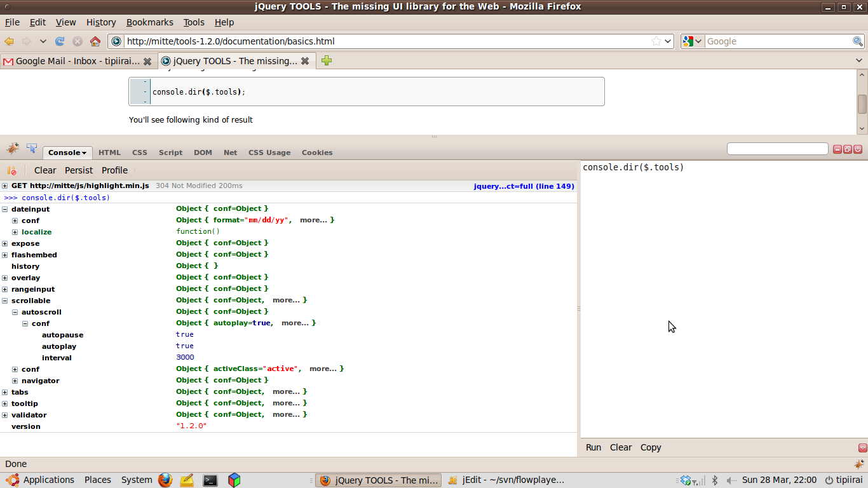Open the cube launcher in the panel

[234, 480]
